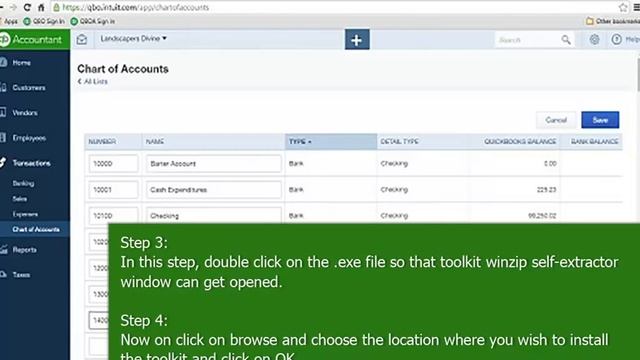Open Home in sidebar
The image size is (640, 360).
pos(22,62)
